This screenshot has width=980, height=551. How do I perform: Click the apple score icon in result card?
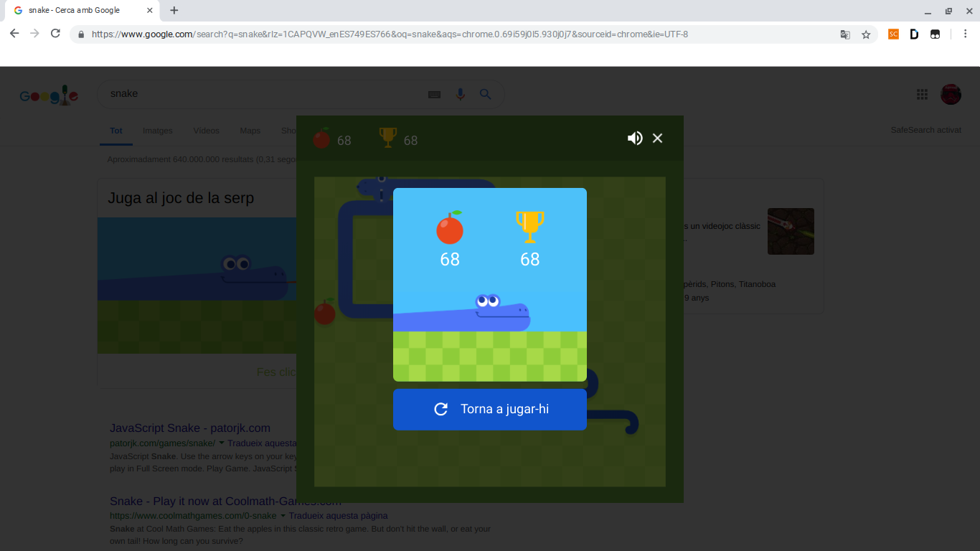[450, 227]
